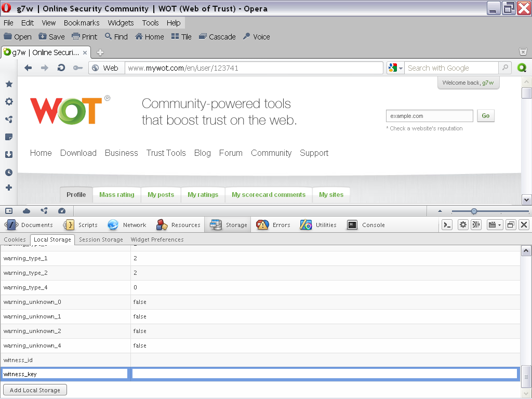Click the password manager key icon
This screenshot has width=532, height=399.
click(78, 68)
